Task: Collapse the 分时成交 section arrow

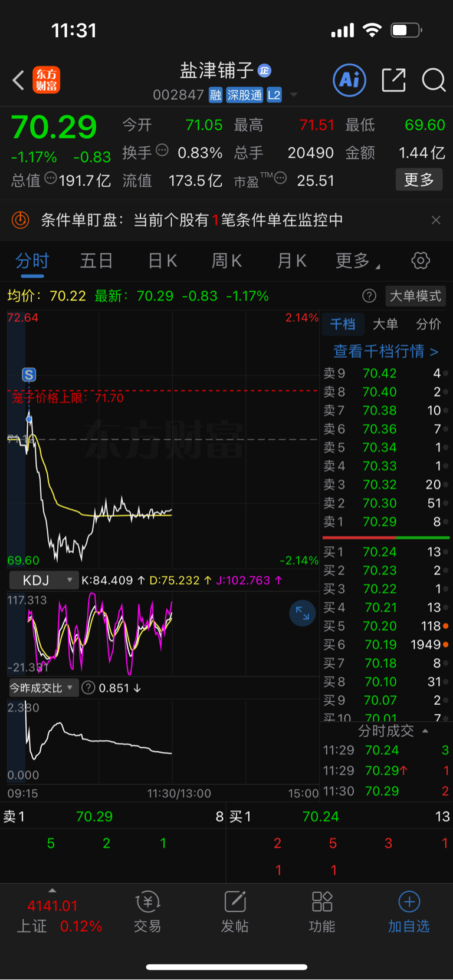Action: click(x=425, y=731)
